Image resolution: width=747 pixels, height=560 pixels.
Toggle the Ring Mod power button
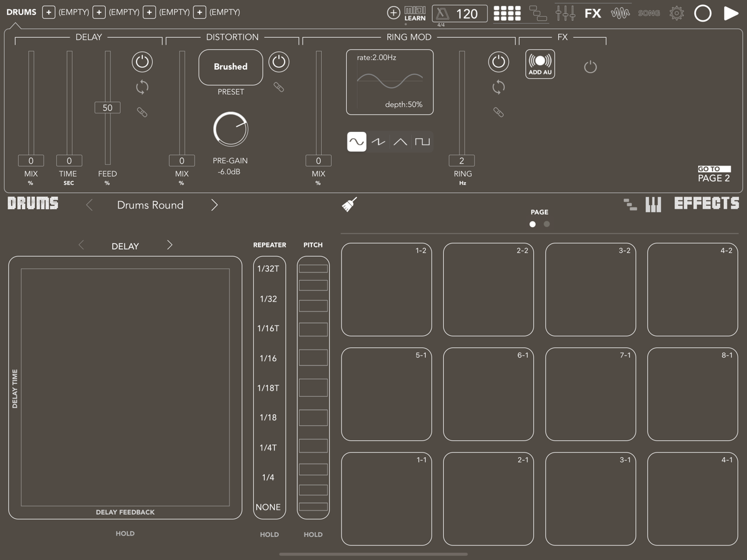click(x=498, y=62)
